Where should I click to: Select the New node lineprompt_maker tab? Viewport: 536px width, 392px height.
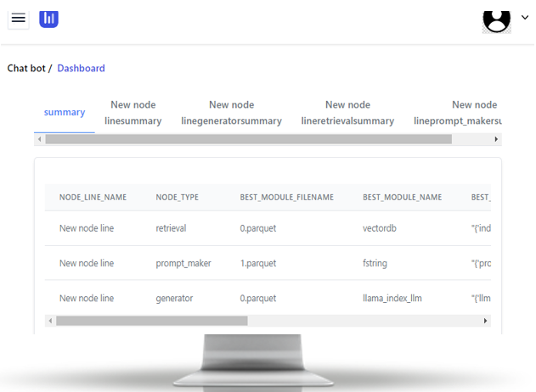coord(457,113)
